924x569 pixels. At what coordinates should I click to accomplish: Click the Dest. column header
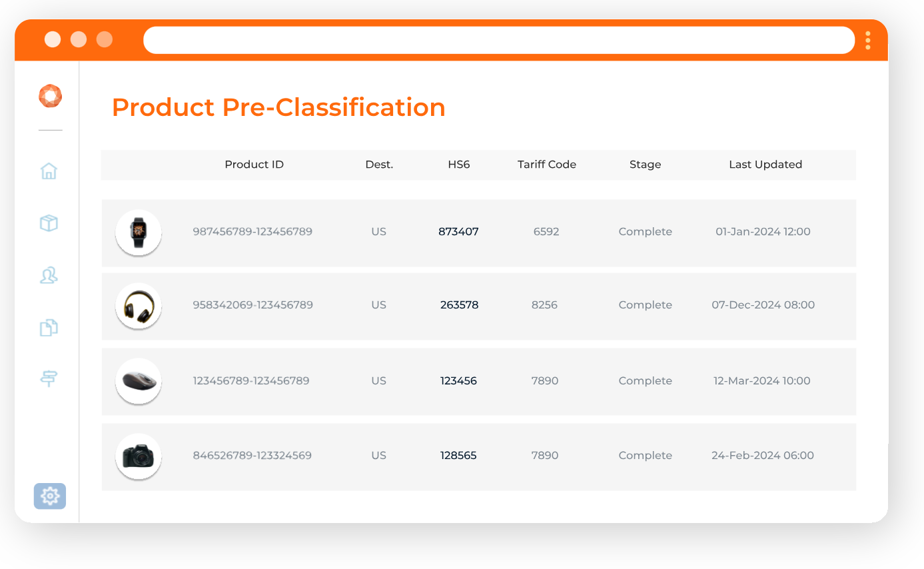(x=378, y=165)
